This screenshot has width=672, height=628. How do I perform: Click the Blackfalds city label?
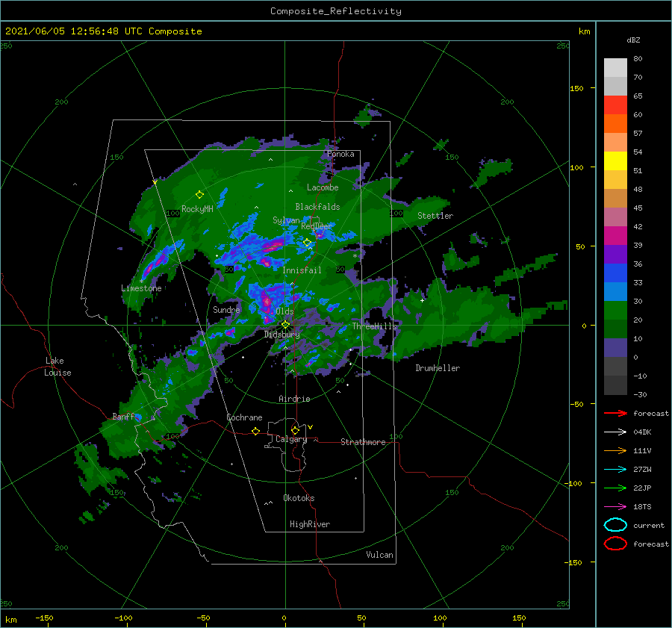(317, 207)
